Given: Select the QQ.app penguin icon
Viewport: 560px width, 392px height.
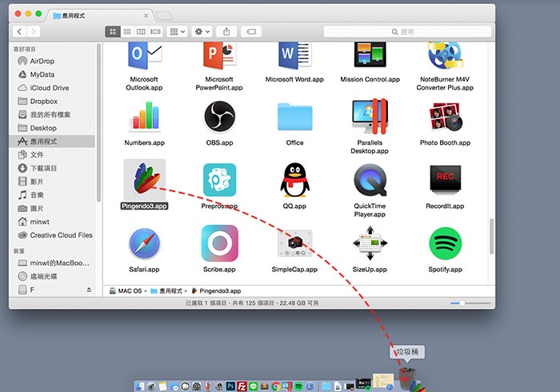Looking at the screenshot, I should tap(294, 180).
